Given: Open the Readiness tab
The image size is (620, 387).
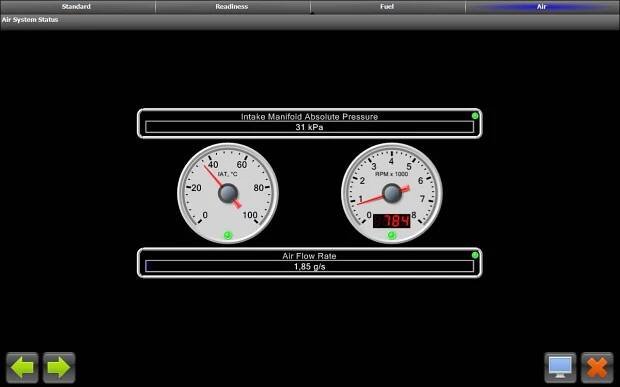Looking at the screenshot, I should (232, 7).
